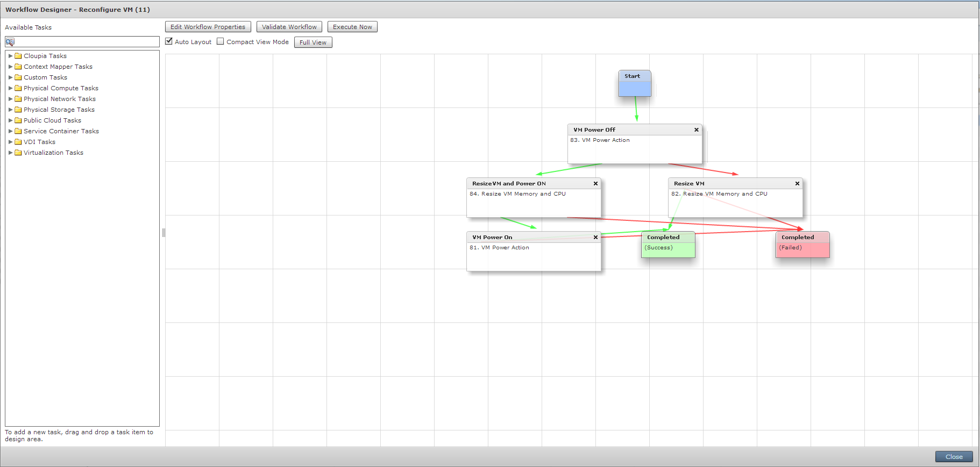Select the Virtualization Tasks label

(x=53, y=153)
